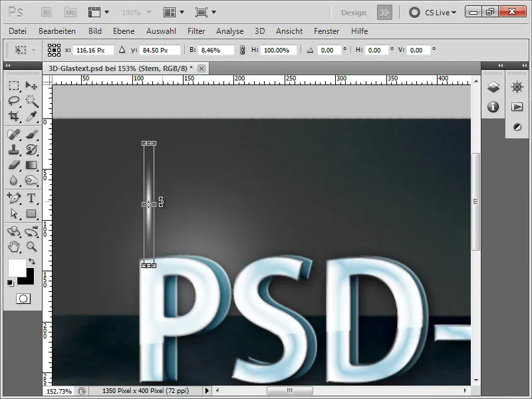Select the 3D-Glastext.psd document tab

(120, 68)
